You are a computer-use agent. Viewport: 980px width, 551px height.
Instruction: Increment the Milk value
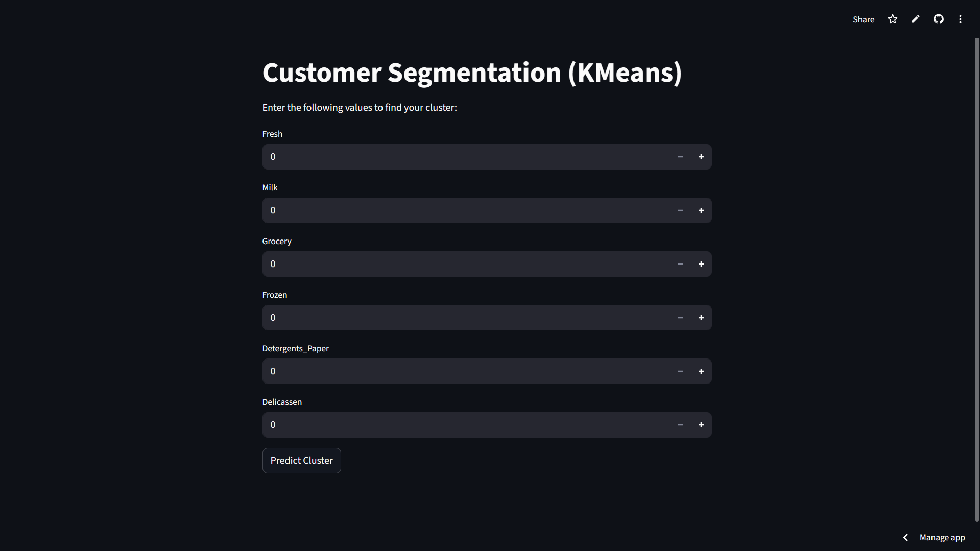point(701,210)
